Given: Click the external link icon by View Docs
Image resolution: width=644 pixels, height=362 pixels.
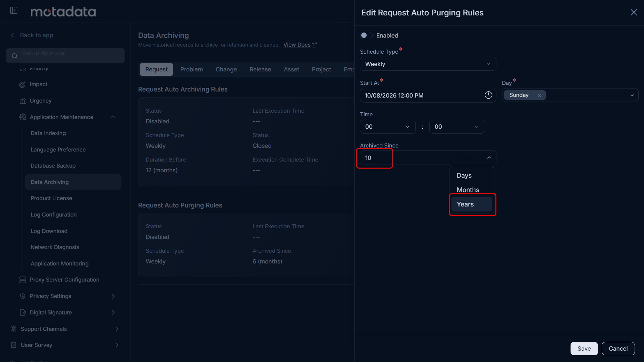Looking at the screenshot, I should pos(314,45).
